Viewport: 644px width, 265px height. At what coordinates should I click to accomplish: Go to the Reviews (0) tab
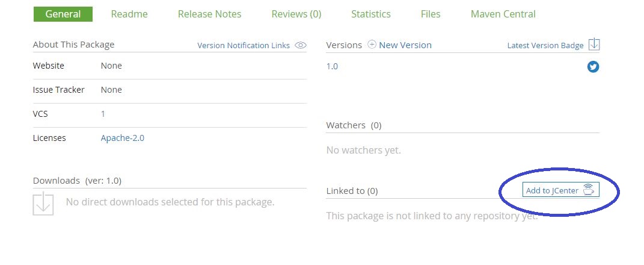[296, 14]
